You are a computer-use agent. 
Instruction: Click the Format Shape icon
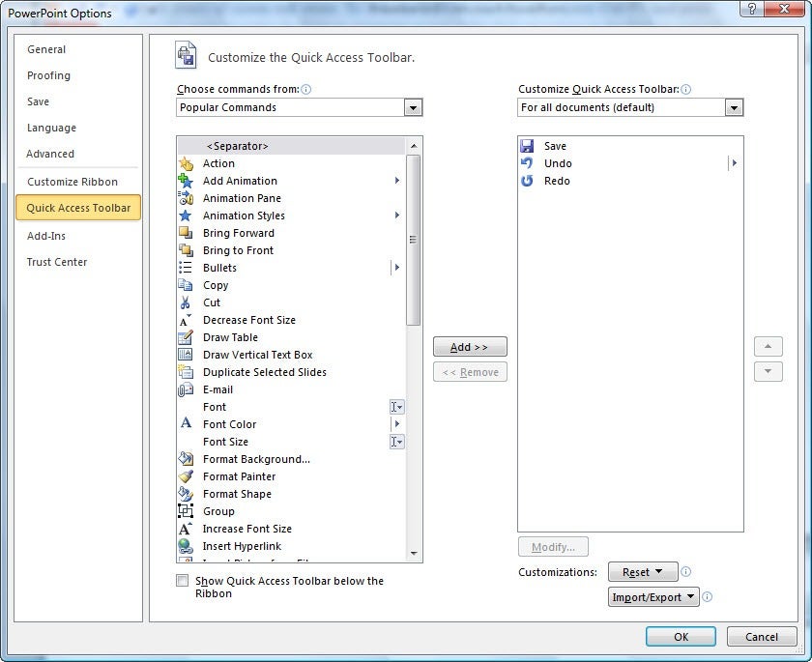click(x=186, y=494)
